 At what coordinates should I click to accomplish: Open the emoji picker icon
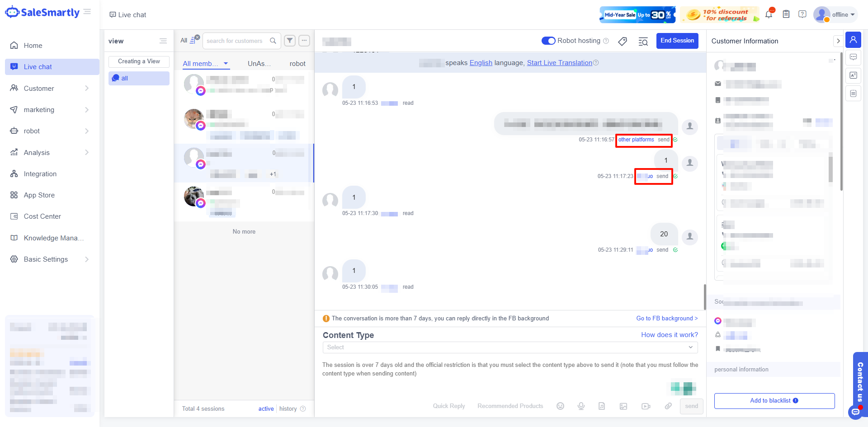[560, 406]
